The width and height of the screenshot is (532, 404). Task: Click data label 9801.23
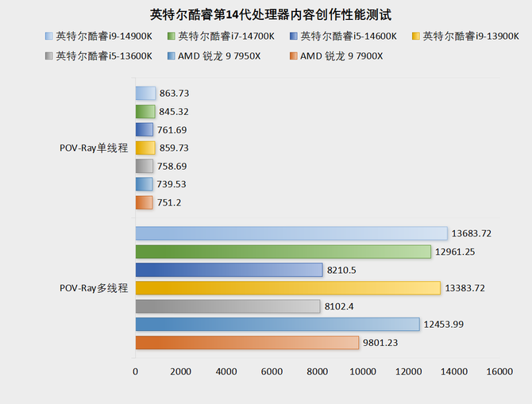click(380, 343)
